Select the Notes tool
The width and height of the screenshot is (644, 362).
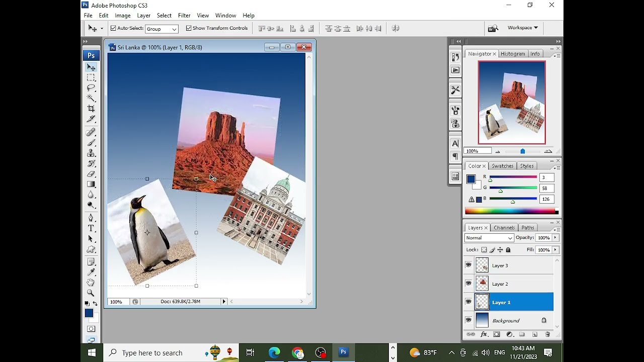coord(91,262)
